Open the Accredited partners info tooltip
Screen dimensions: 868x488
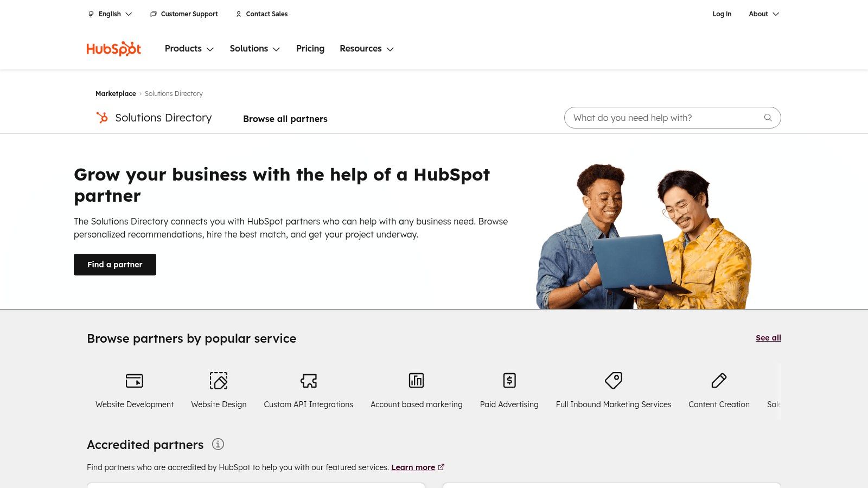tap(218, 444)
